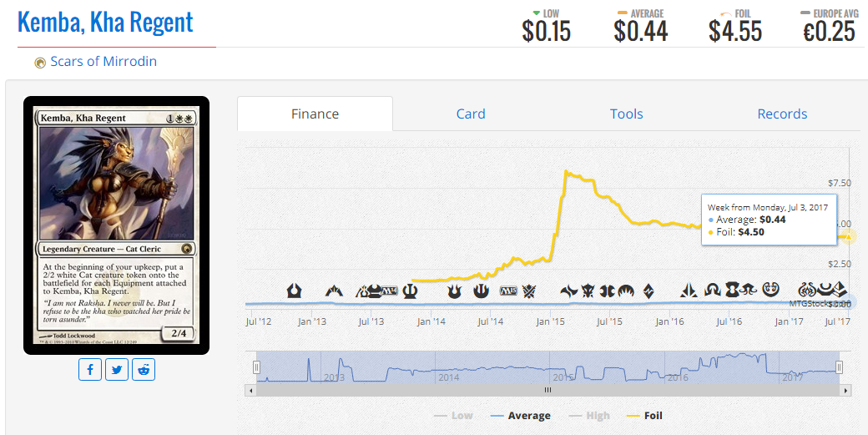The height and width of the screenshot is (435, 868).
Task: Click the EUROPE AVG price €0.25
Action: tap(830, 32)
